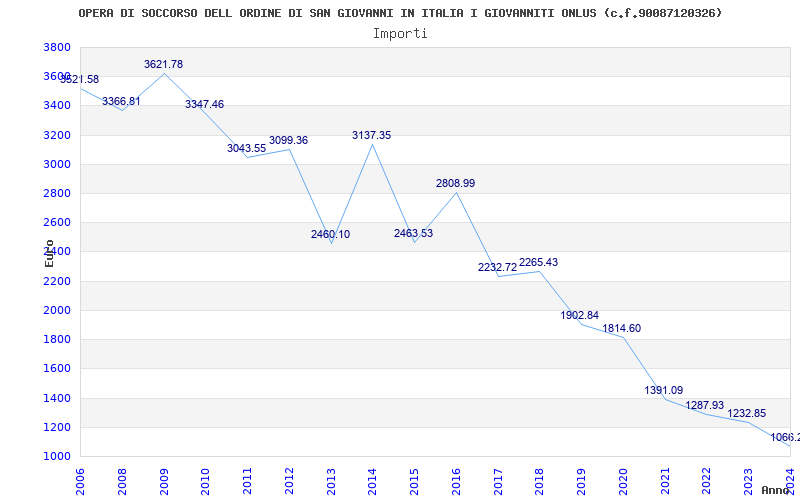Click the y-axis value 1400
The image size is (800, 500).
coord(57,398)
